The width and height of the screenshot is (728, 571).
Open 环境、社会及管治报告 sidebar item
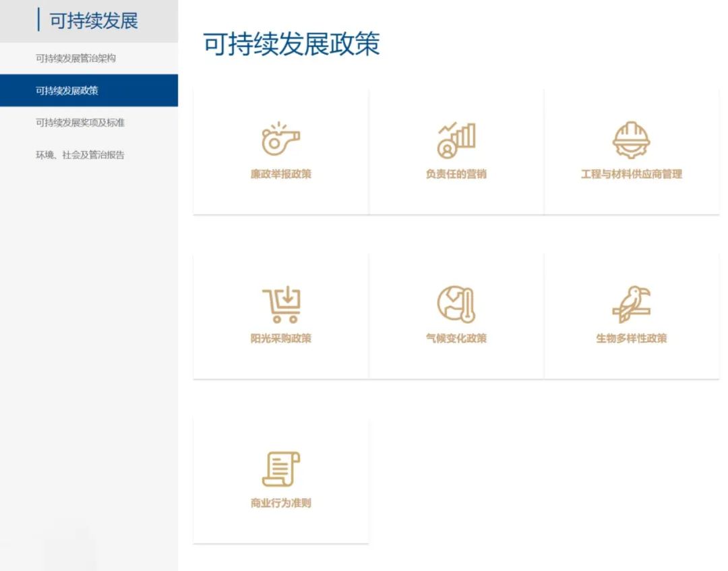point(80,155)
